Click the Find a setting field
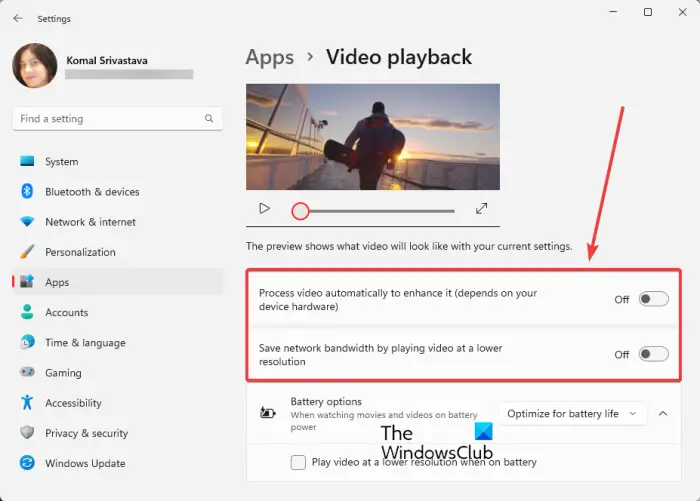This screenshot has height=501, width=700. [118, 118]
